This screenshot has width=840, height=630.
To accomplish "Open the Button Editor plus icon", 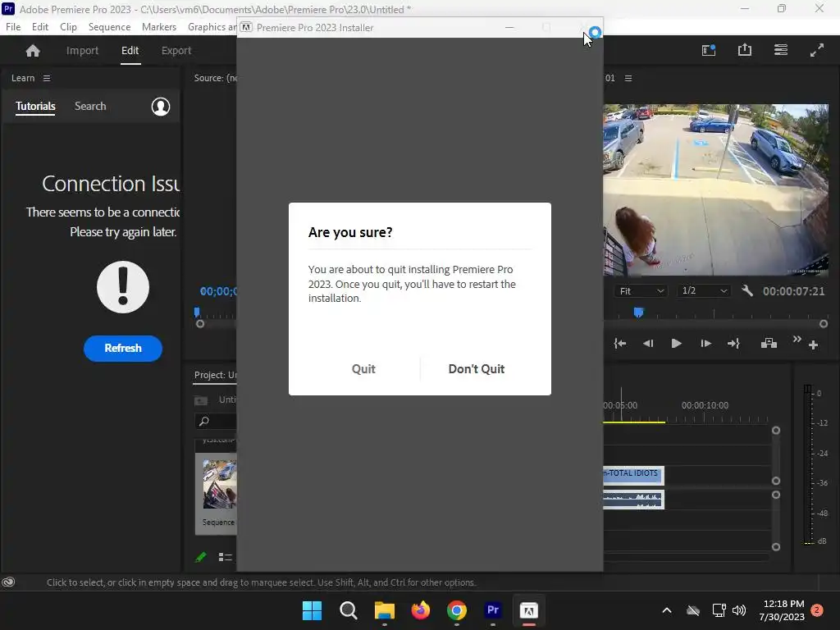I will click(813, 345).
